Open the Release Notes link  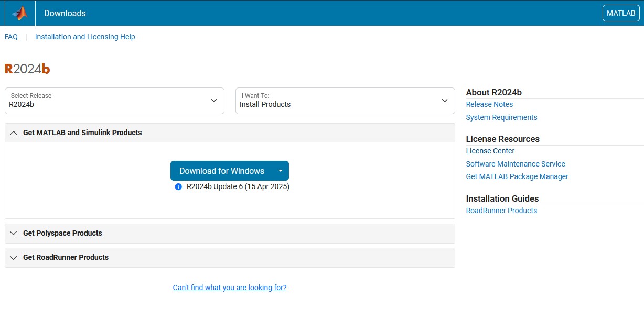click(x=489, y=105)
